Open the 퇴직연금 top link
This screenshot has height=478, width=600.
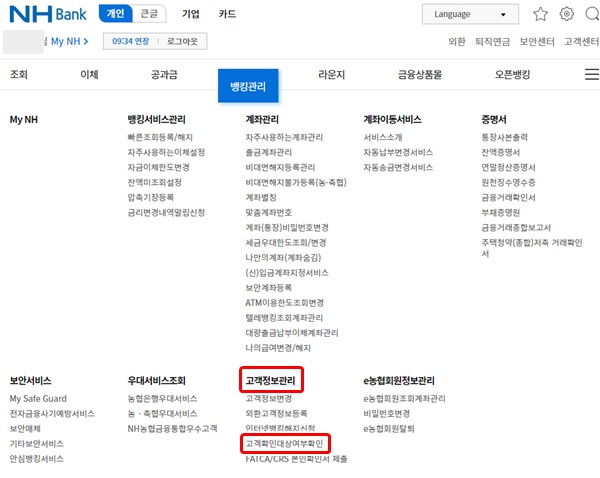pos(492,41)
